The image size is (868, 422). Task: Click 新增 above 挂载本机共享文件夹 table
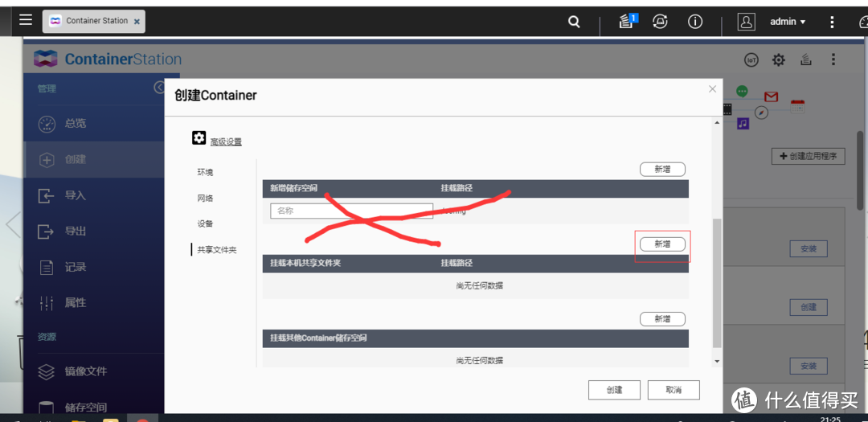(662, 244)
